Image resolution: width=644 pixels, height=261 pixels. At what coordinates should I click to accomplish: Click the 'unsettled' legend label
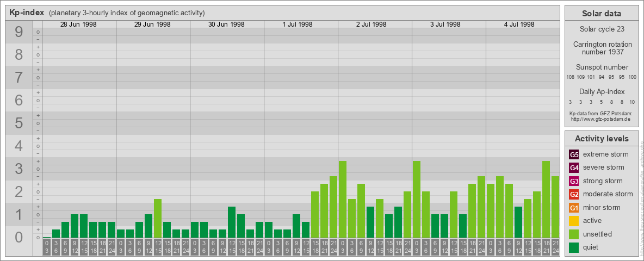[x=598, y=234]
